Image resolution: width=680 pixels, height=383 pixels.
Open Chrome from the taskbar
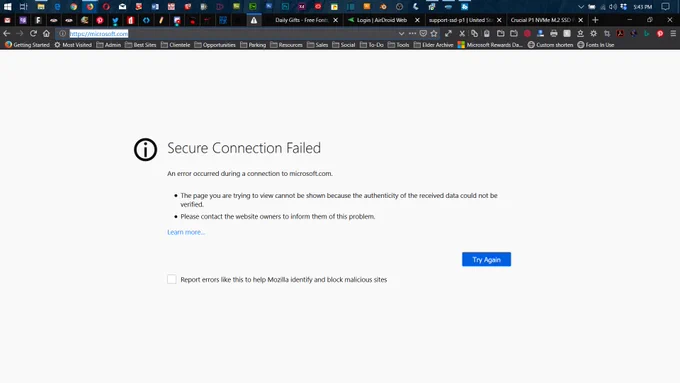73,7
